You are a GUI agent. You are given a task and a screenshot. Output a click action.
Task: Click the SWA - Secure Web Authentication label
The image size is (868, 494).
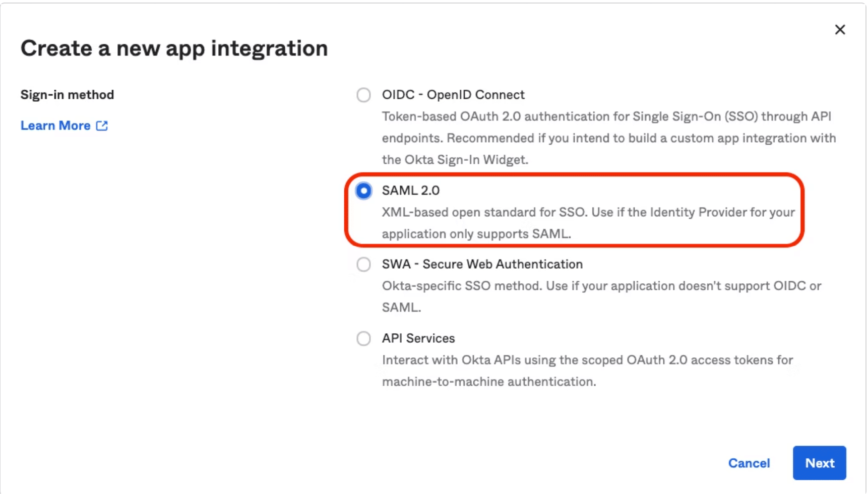482,264
